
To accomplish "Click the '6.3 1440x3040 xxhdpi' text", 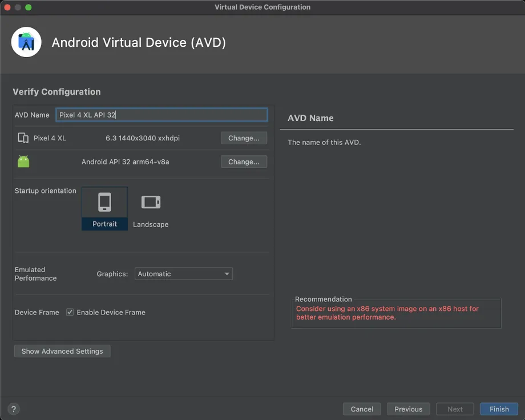I will point(143,138).
